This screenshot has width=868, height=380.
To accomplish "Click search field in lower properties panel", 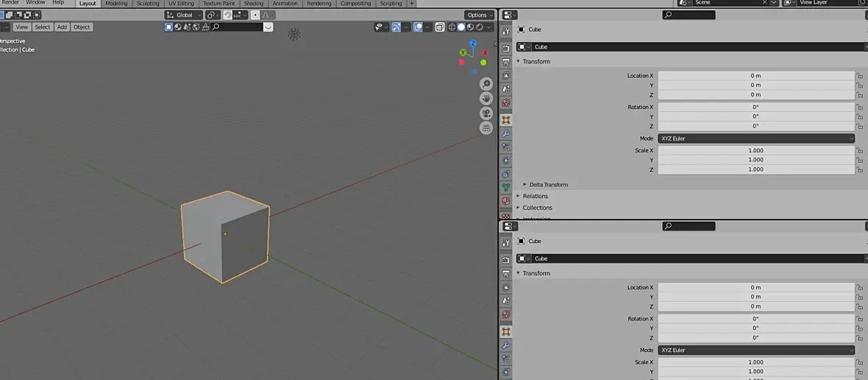I will [689, 226].
